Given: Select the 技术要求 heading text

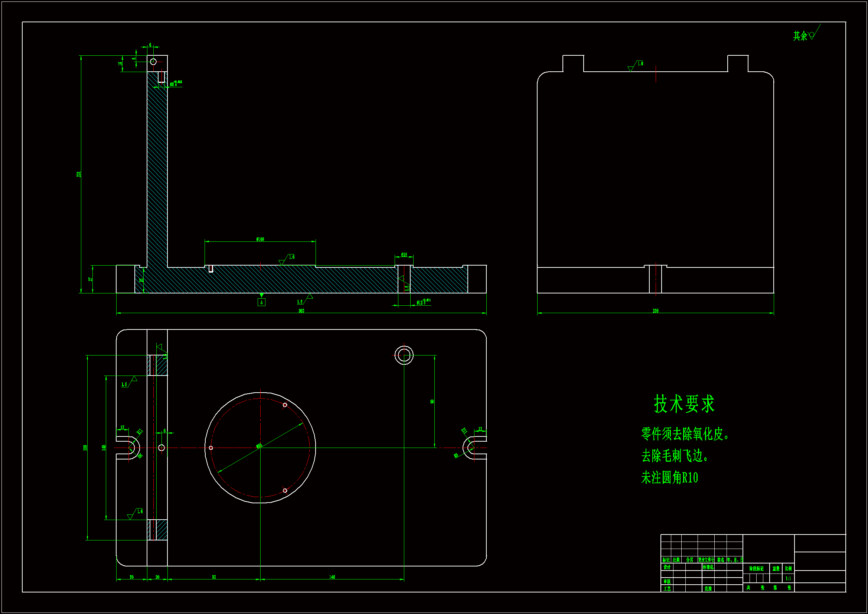Looking at the screenshot, I should coord(684,404).
